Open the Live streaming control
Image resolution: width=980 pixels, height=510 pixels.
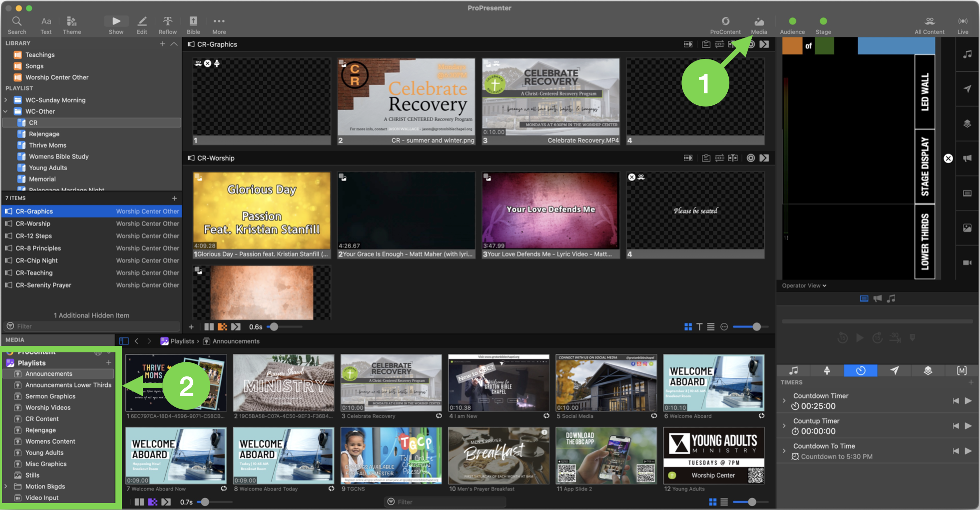click(x=963, y=25)
